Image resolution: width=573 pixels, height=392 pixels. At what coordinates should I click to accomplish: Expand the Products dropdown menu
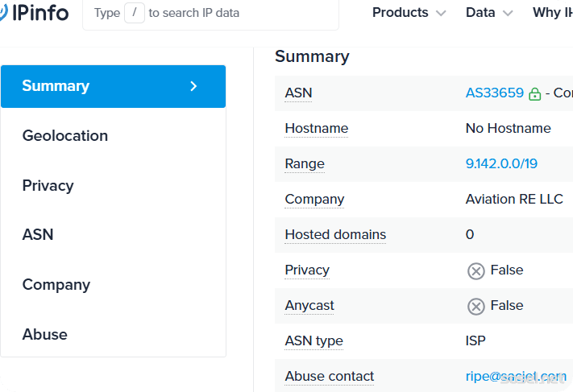(x=409, y=13)
